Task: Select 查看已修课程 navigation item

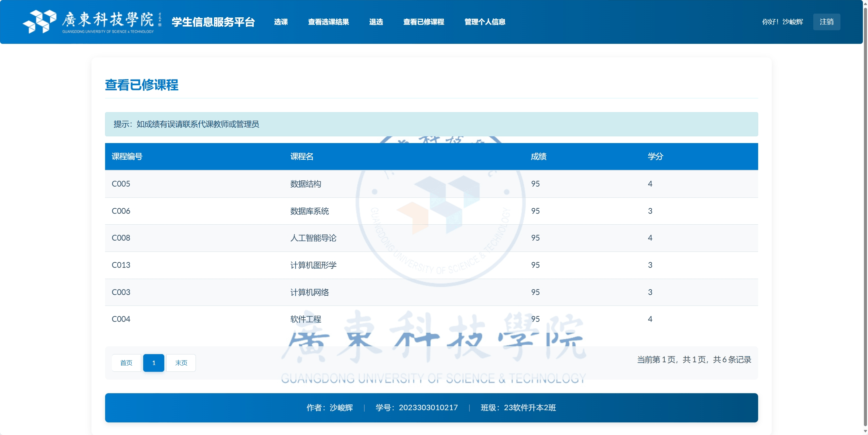Action: click(x=423, y=22)
